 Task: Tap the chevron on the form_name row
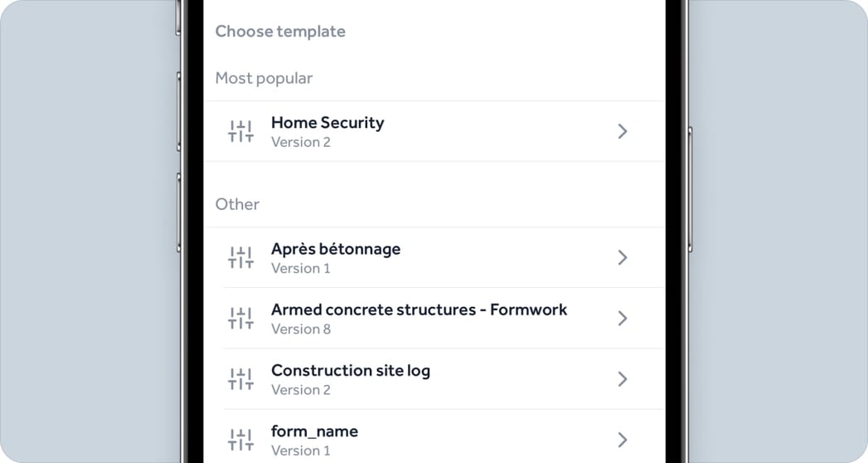pos(623,439)
